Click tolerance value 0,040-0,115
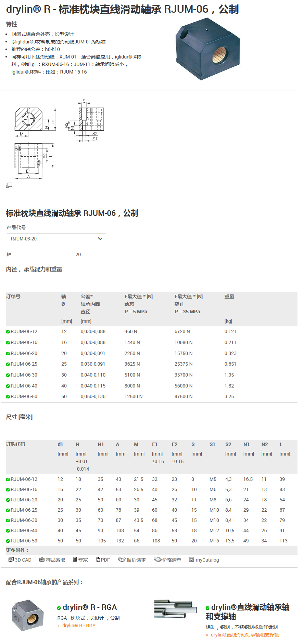 [93, 386]
